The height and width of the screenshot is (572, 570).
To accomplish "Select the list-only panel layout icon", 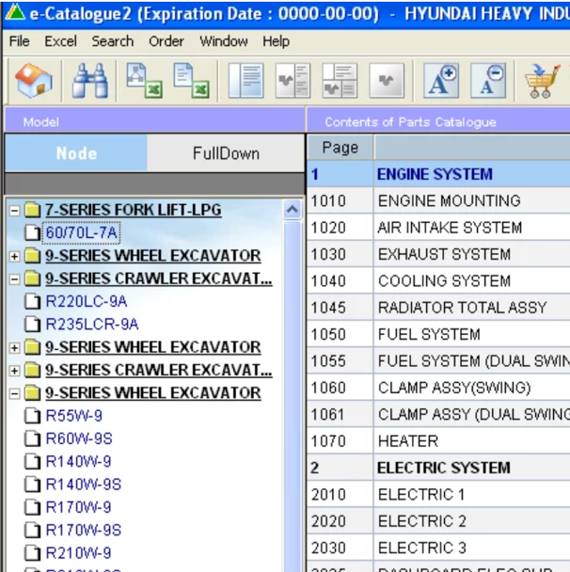I will point(246,81).
